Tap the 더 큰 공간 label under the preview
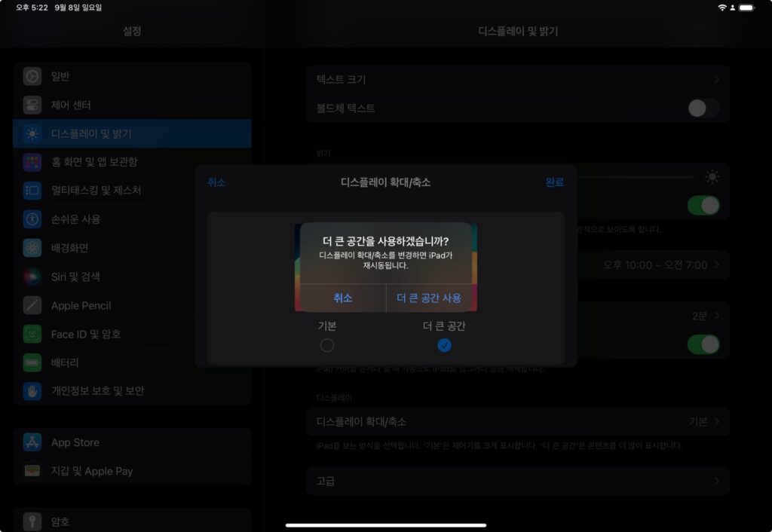This screenshot has height=532, width=772. tap(444, 326)
